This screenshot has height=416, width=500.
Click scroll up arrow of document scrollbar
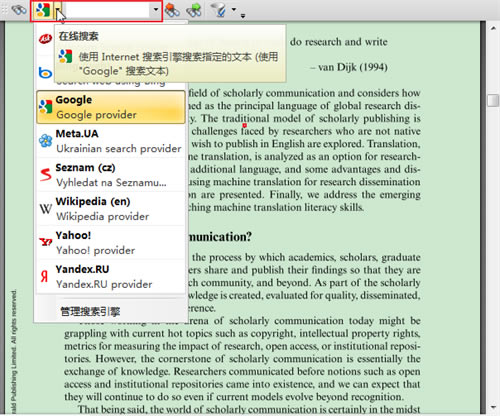point(493,29)
